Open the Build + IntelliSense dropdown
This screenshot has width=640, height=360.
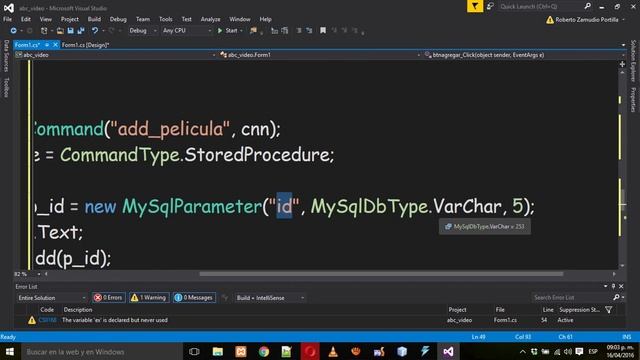(270, 298)
